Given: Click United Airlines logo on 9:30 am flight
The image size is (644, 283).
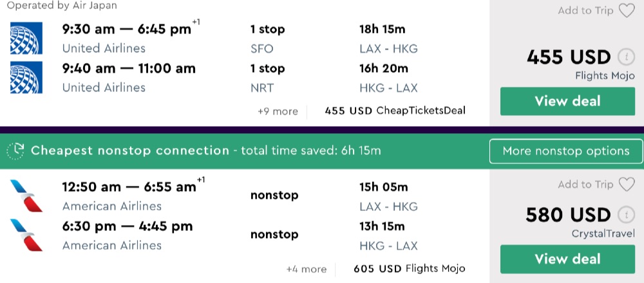Looking at the screenshot, I should 26,39.
